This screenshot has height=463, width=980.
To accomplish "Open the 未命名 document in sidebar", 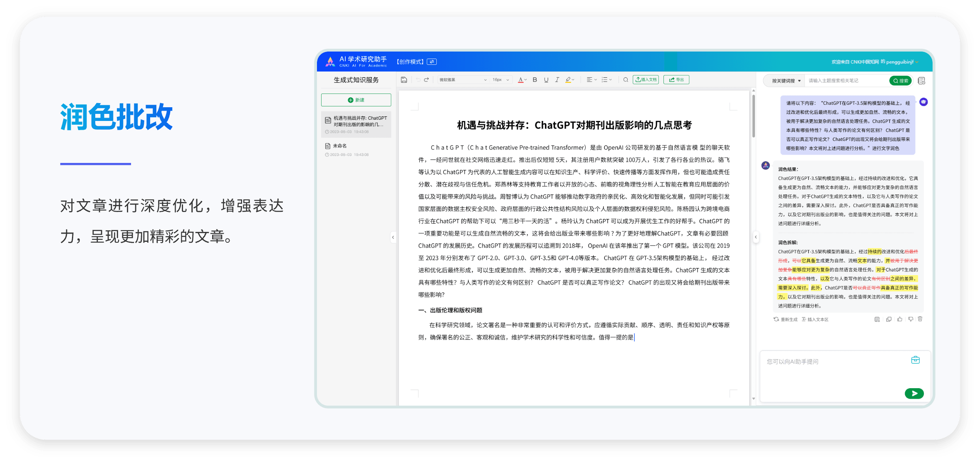I will pyautogui.click(x=356, y=150).
